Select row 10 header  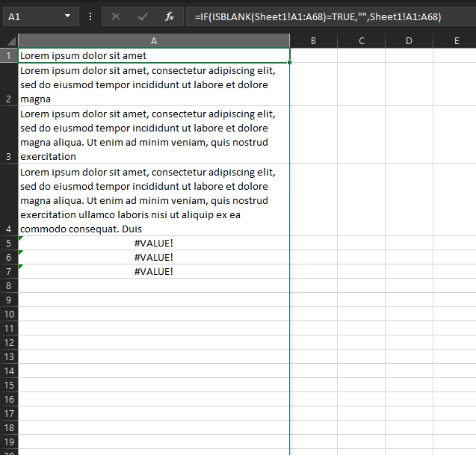coord(9,314)
